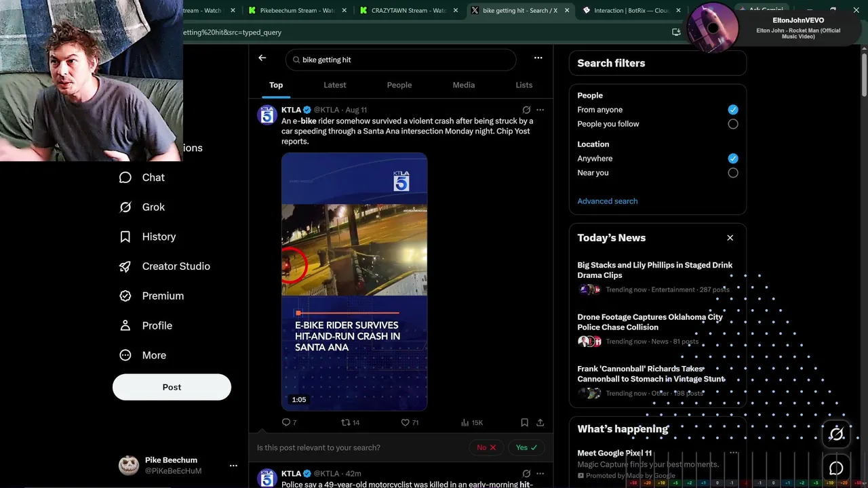
Task: Open Drone Footage Oklahoma City news story
Action: coord(657,329)
